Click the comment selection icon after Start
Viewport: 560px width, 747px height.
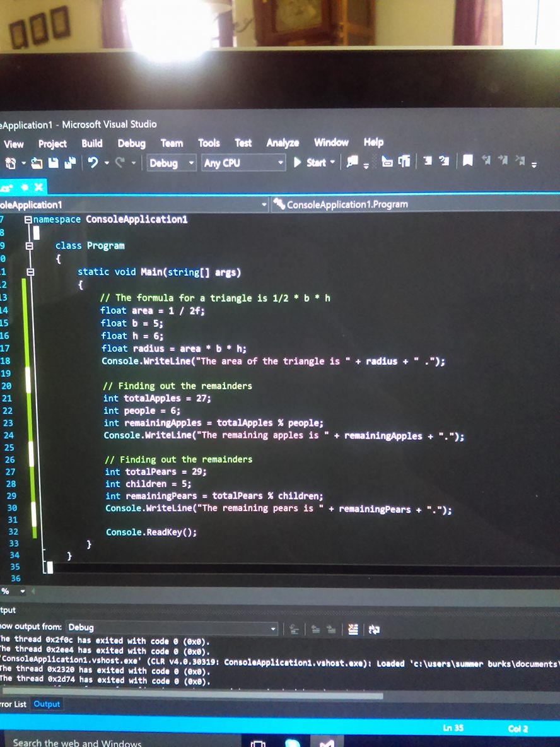353,162
